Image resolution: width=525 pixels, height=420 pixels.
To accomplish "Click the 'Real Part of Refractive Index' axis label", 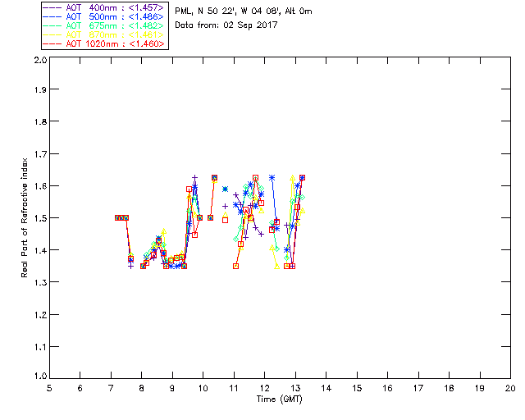I will 25,217.
